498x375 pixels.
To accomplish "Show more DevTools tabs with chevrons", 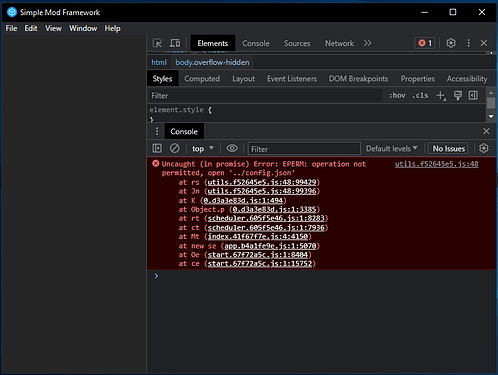I will coord(368,43).
